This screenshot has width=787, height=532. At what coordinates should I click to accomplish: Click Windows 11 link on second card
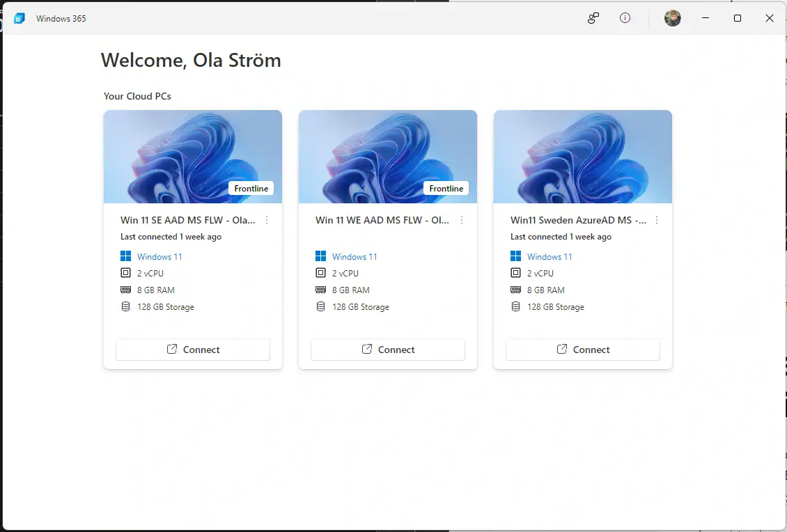point(354,257)
